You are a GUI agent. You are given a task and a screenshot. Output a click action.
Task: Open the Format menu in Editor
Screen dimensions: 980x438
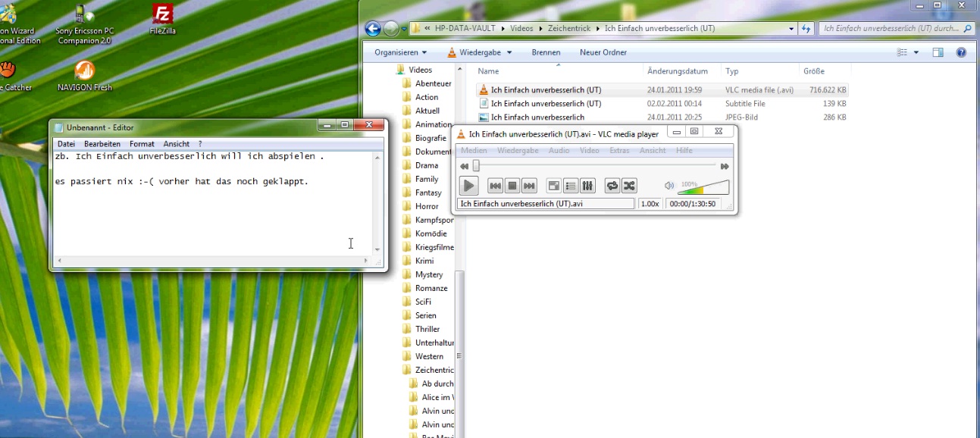(142, 144)
